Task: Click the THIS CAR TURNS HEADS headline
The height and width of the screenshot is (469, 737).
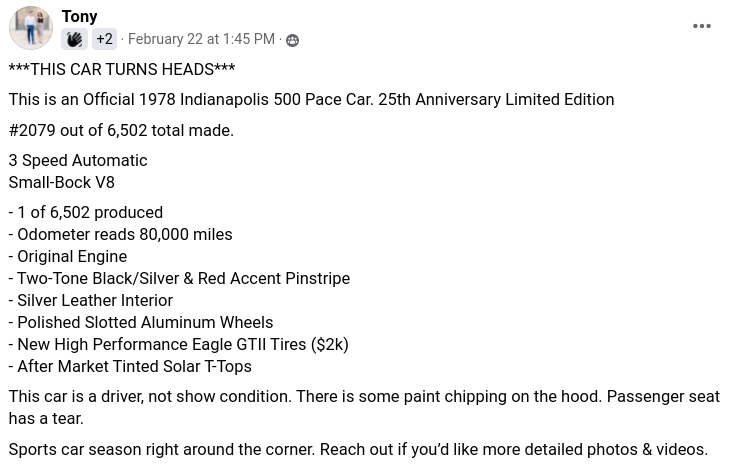Action: point(122,70)
